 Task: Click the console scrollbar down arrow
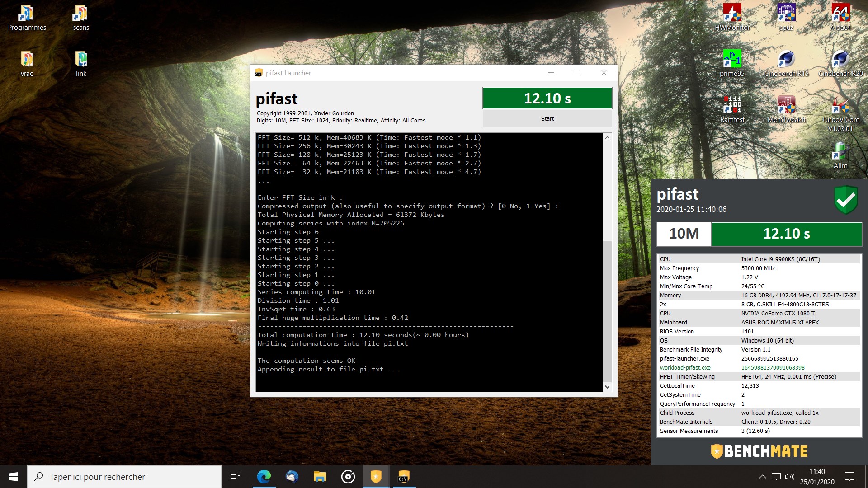607,387
